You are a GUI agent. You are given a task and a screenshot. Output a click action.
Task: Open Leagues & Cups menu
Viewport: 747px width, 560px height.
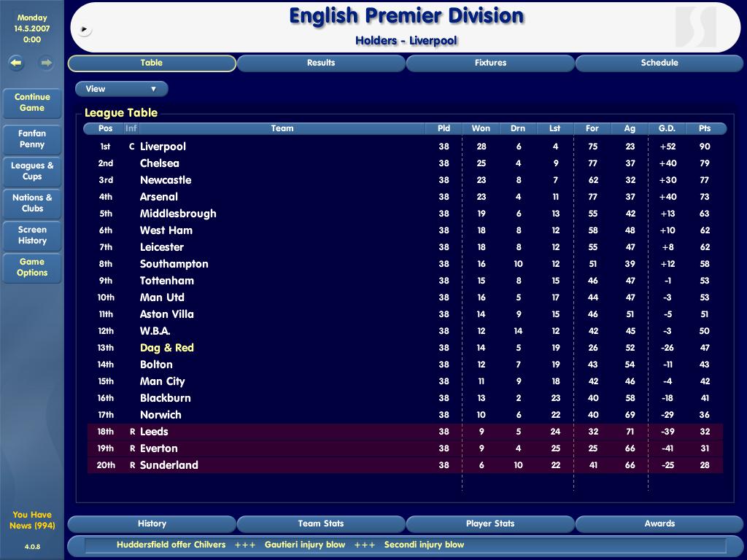32,171
